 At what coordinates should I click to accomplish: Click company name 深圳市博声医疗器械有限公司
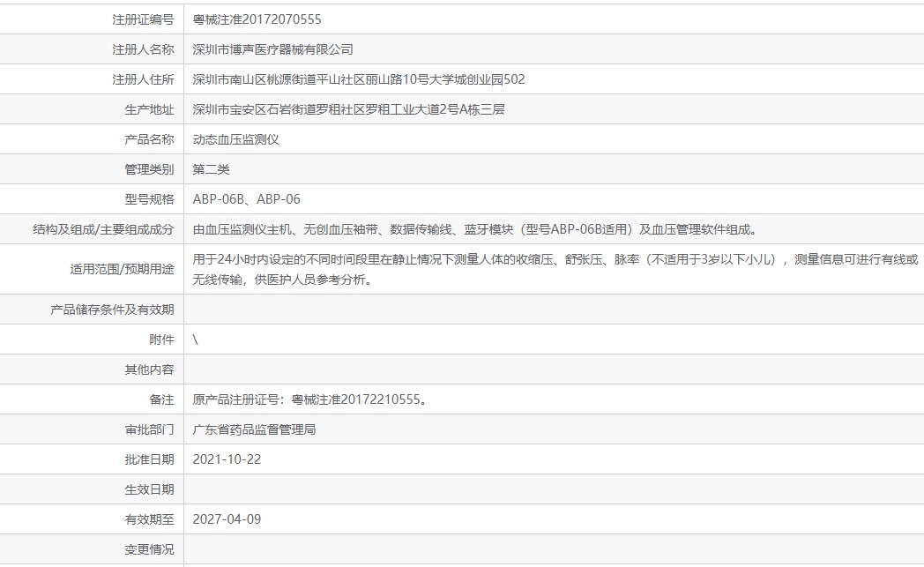point(272,49)
